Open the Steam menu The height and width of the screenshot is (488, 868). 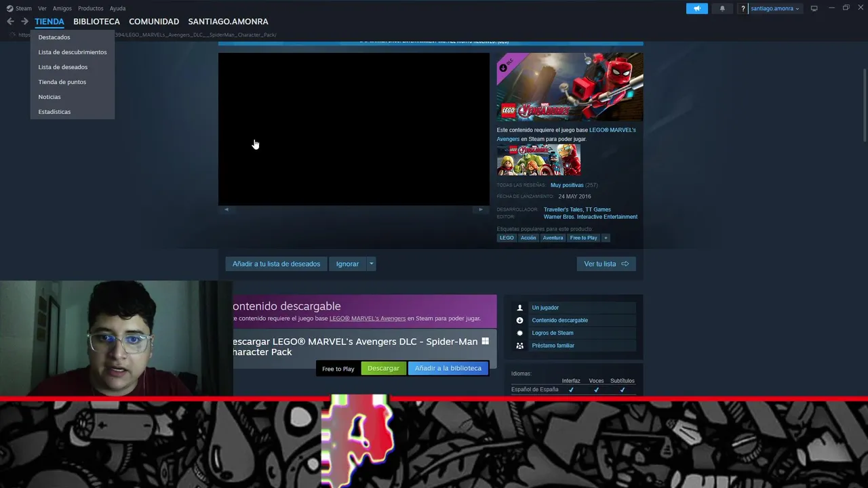point(24,8)
